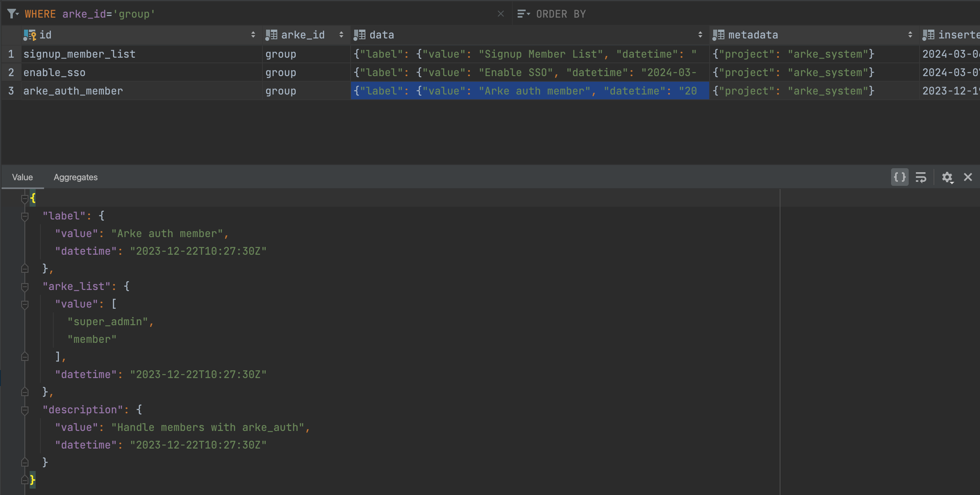The height and width of the screenshot is (495, 980).
Task: Clear the WHERE filter with X
Action: pos(500,14)
